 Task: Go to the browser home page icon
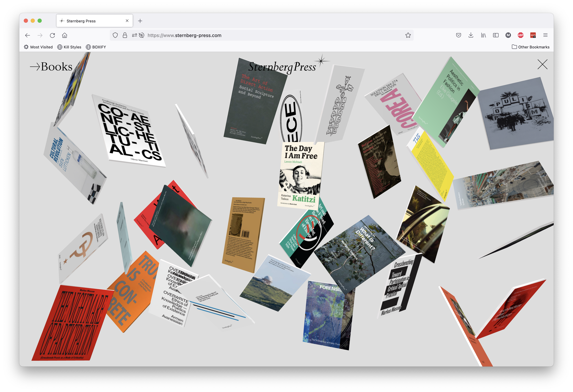click(65, 35)
